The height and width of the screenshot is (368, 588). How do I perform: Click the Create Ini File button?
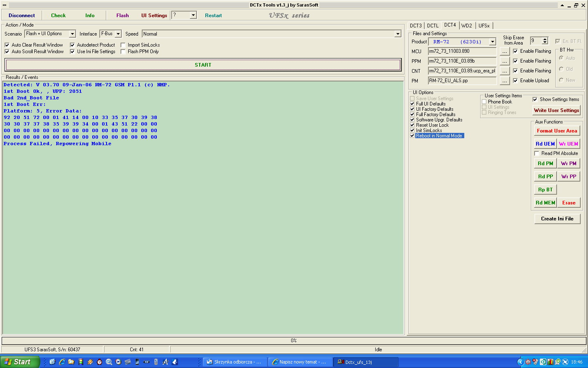tap(557, 219)
